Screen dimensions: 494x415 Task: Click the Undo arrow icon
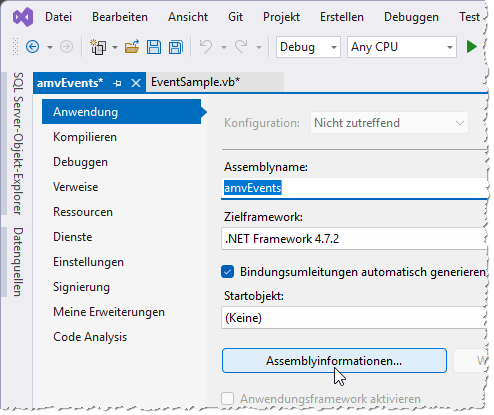pos(206,47)
